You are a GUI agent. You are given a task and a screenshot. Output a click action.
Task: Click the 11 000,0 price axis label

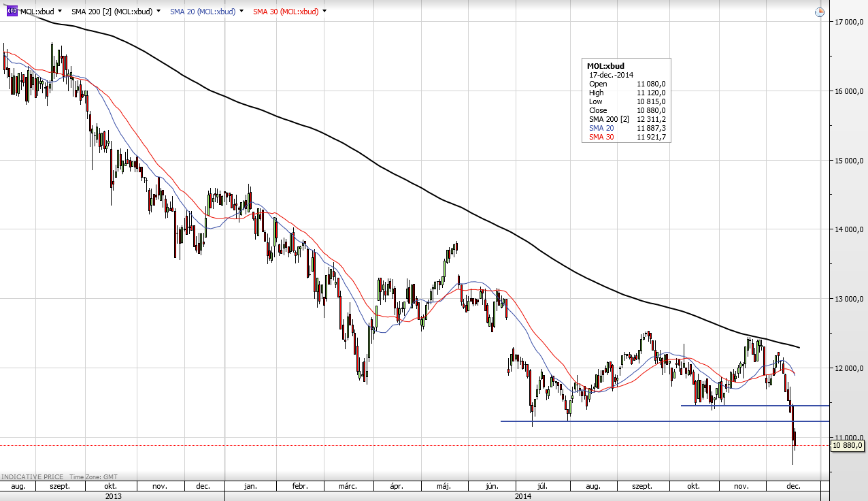849,438
